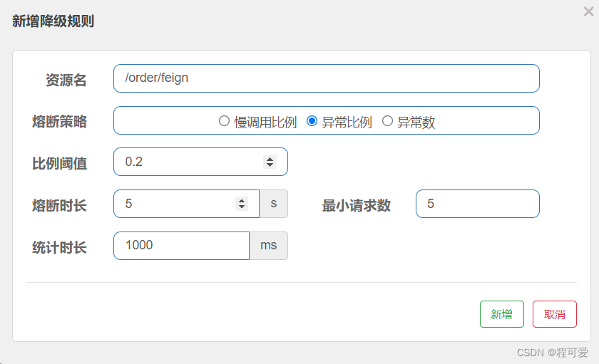Click the 取消 button
The image size is (599, 364).
(554, 314)
